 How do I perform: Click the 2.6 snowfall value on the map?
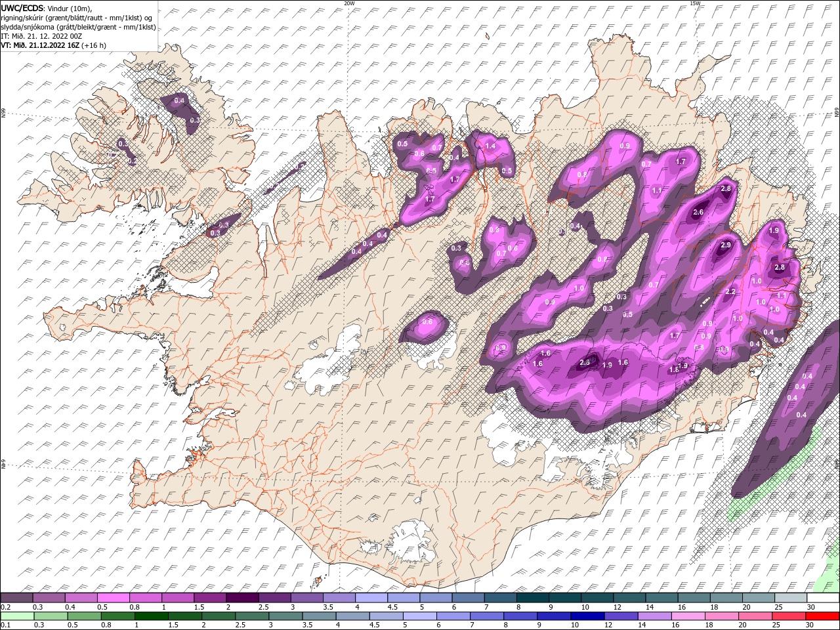click(698, 213)
